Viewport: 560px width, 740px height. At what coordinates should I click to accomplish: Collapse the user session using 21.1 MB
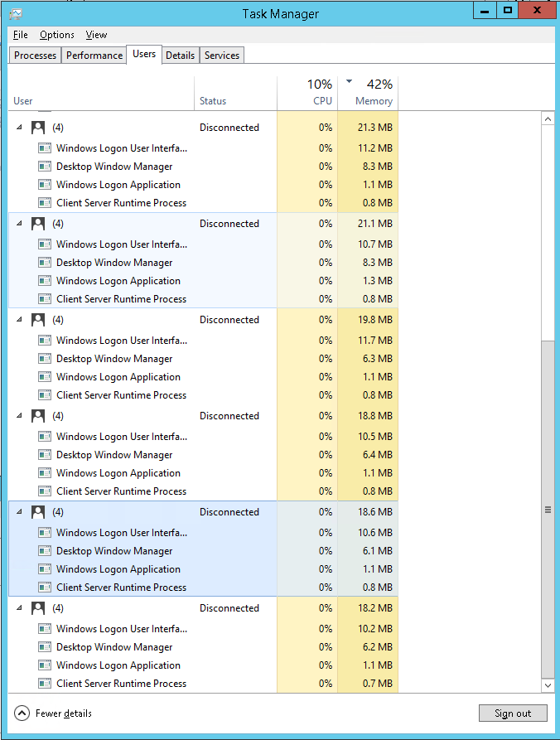pos(19,224)
